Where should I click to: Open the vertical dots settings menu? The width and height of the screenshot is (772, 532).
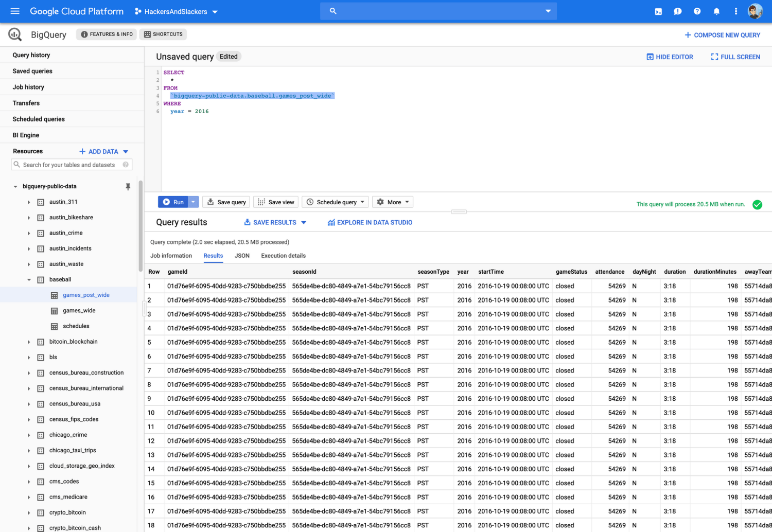[x=736, y=11]
